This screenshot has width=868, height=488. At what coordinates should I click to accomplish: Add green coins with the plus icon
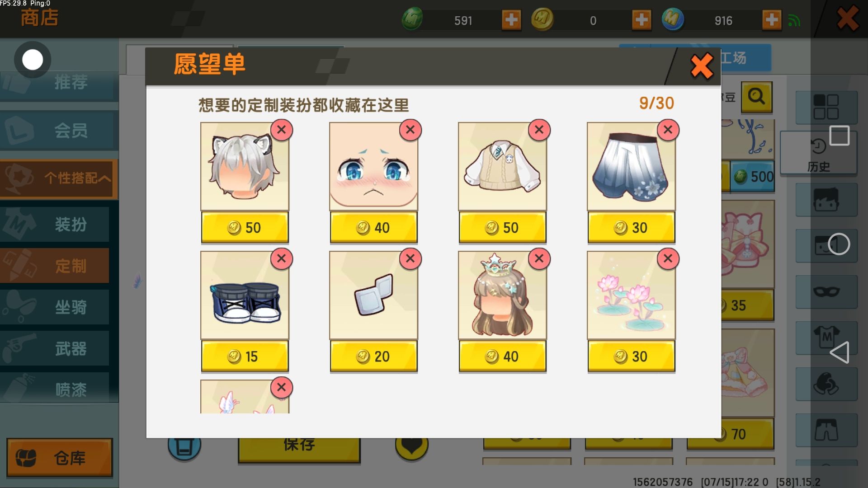(511, 20)
